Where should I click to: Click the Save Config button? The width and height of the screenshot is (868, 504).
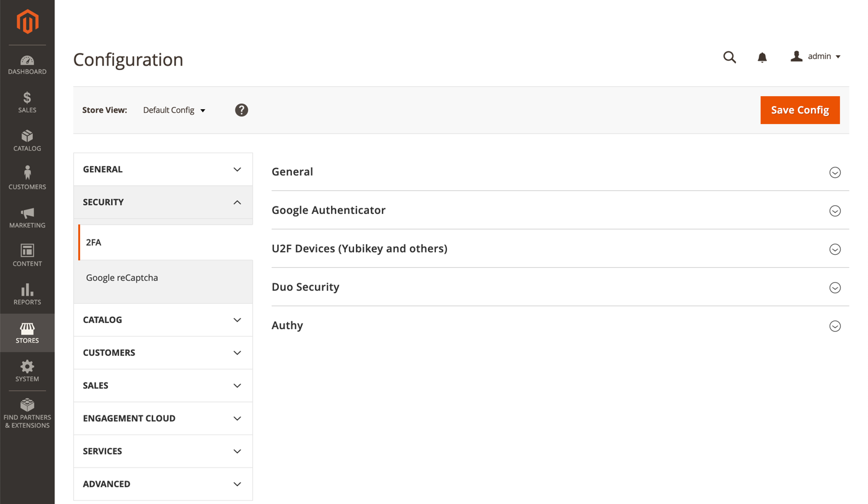point(800,110)
